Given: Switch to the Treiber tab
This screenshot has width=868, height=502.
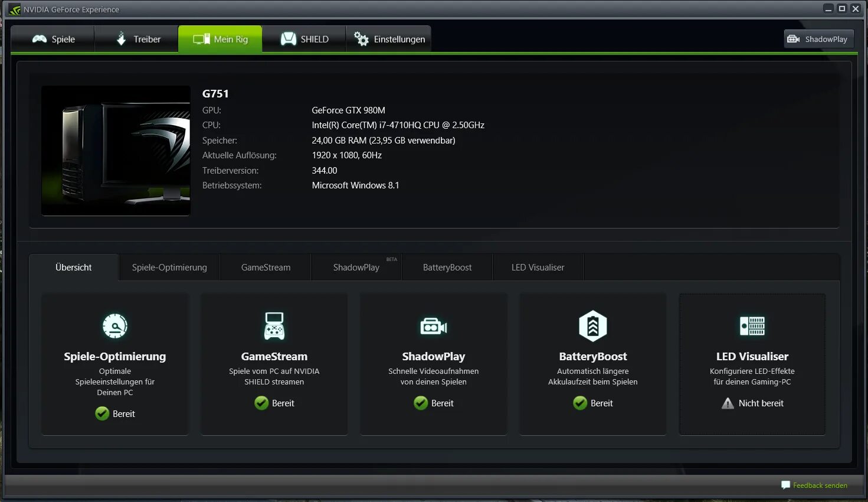Looking at the screenshot, I should point(136,39).
